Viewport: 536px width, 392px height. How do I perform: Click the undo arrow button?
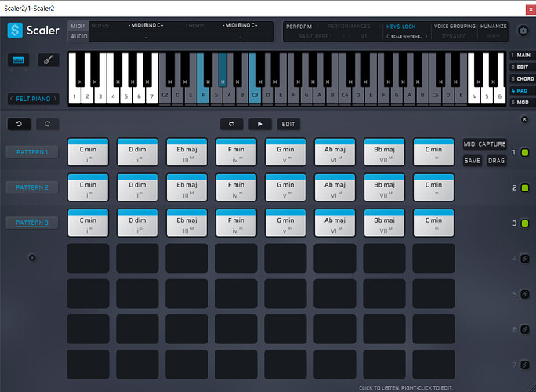pos(19,124)
